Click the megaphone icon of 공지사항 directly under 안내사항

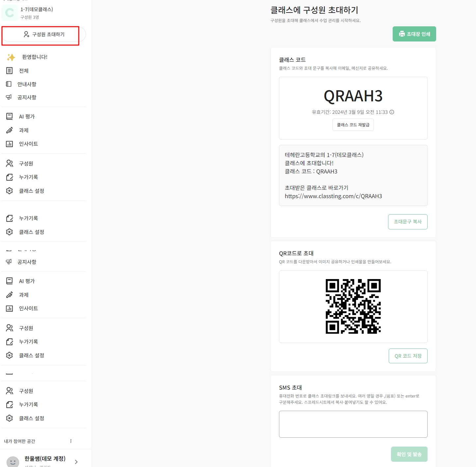coord(9,97)
